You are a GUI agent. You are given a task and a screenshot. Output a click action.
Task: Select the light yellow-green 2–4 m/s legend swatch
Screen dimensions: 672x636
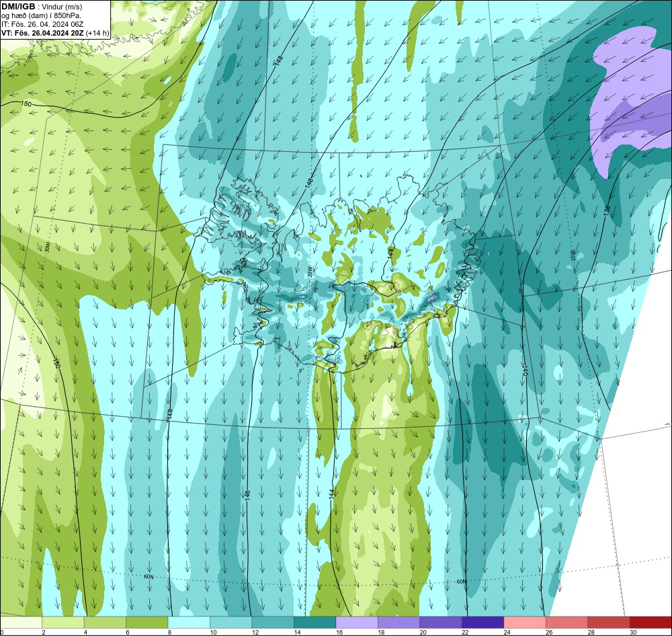tap(63, 622)
